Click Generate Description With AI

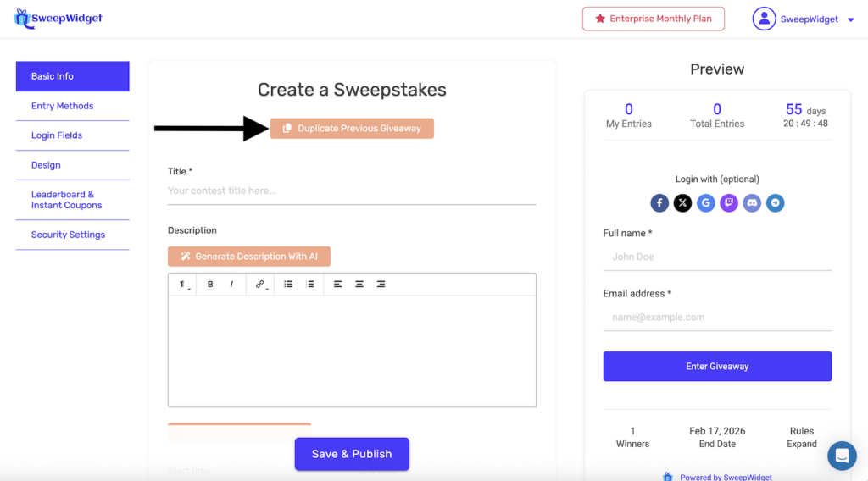pyautogui.click(x=248, y=257)
